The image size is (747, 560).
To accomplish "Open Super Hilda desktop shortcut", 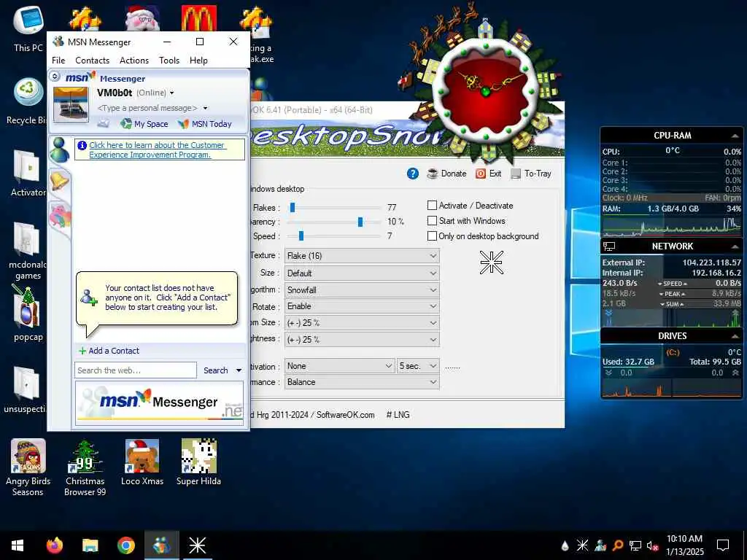I will [198, 462].
